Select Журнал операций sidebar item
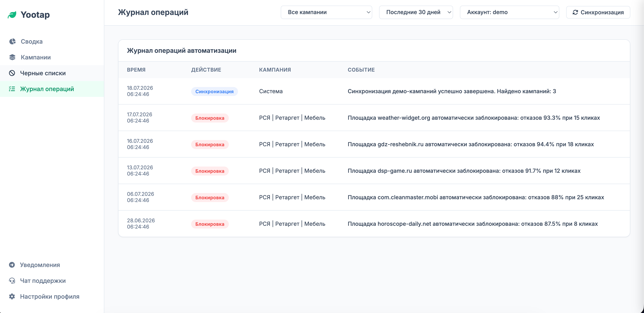The image size is (644, 313). coord(52,89)
